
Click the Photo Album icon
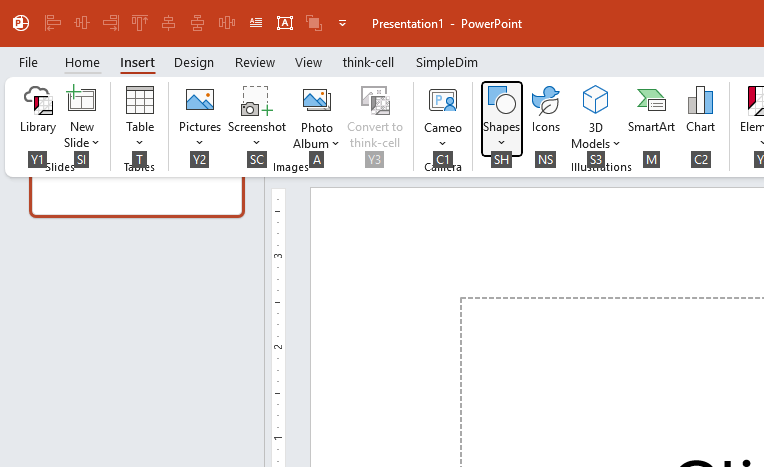click(317, 100)
